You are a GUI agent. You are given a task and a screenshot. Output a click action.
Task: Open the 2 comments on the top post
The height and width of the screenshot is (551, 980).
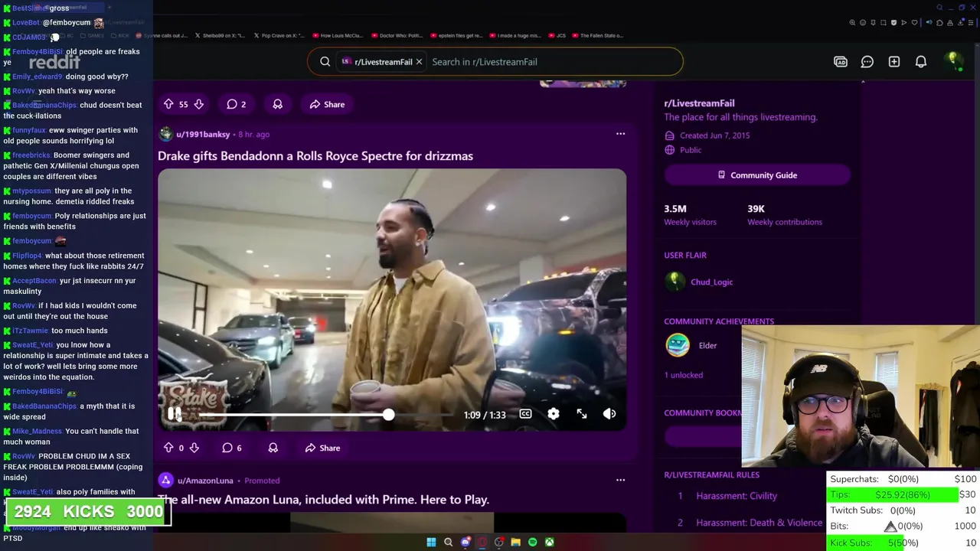point(236,104)
